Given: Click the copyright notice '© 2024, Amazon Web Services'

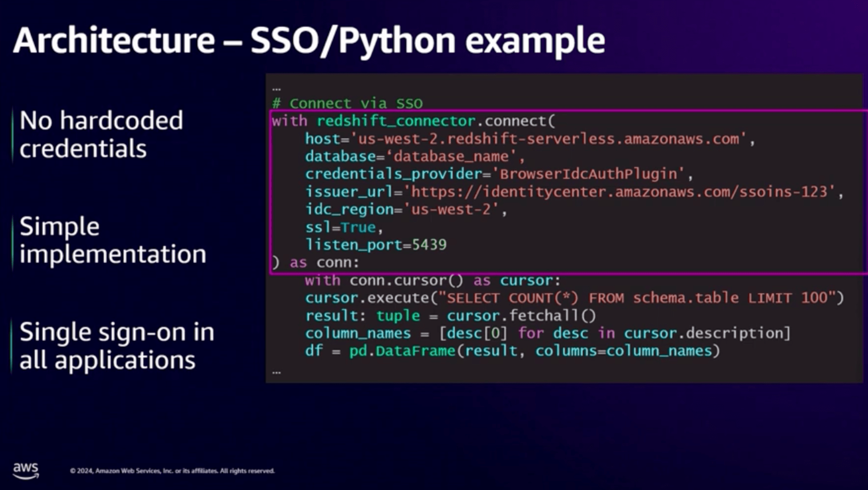Looking at the screenshot, I should point(172,471).
